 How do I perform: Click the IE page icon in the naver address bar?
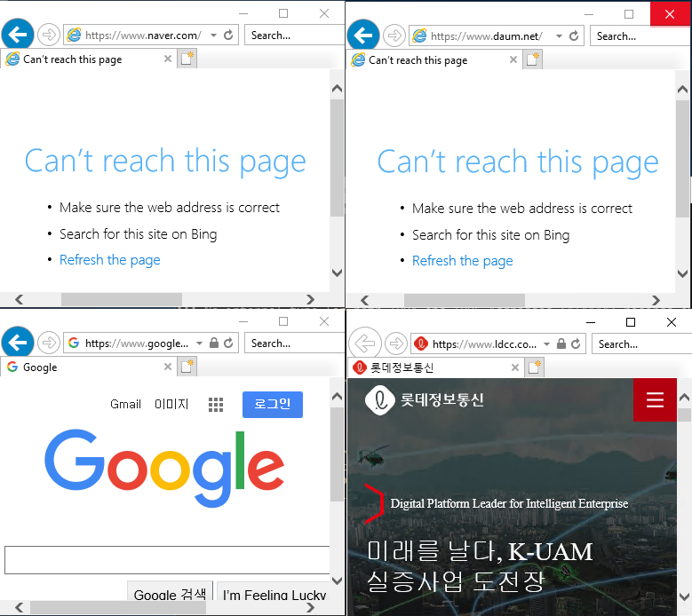74,35
